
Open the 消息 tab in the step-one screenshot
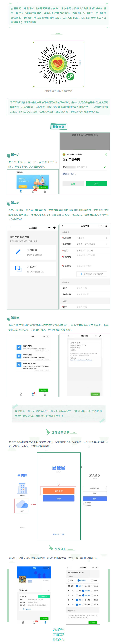[x=33, y=191]
